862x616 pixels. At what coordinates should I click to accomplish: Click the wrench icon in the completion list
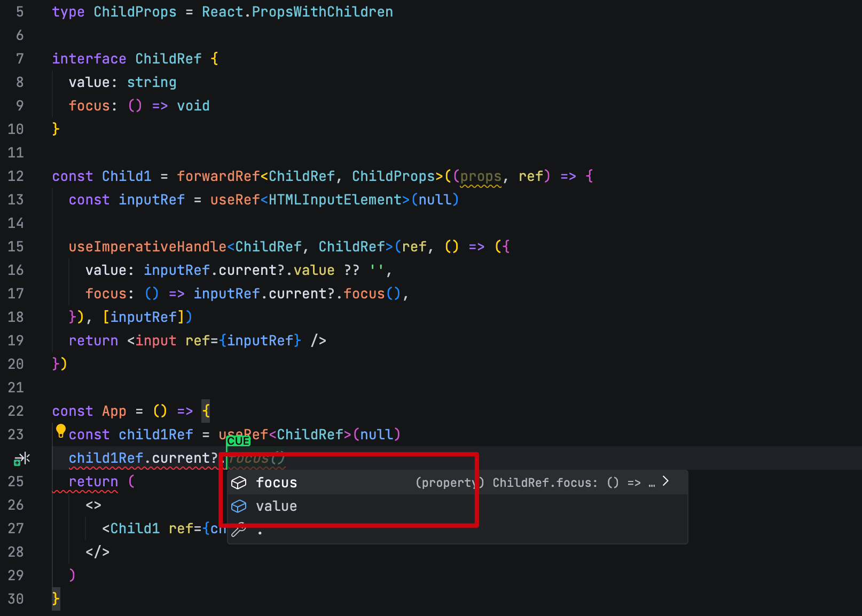tap(239, 530)
